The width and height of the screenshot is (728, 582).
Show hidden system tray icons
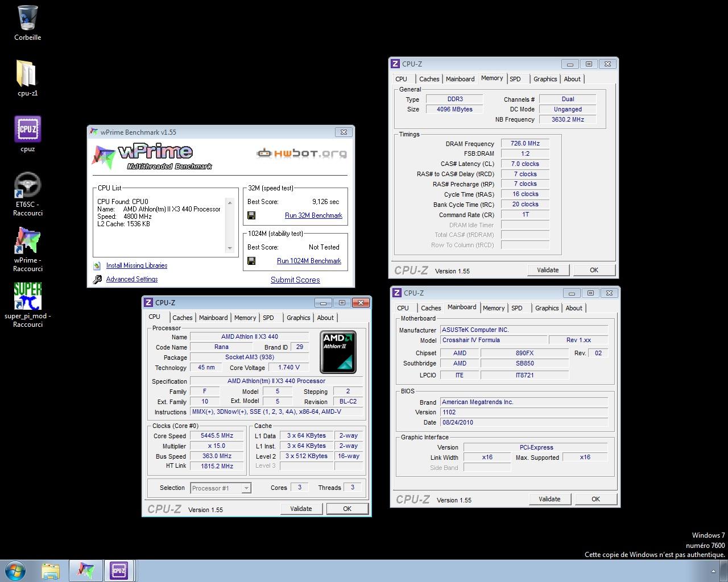pyautogui.click(x=713, y=571)
